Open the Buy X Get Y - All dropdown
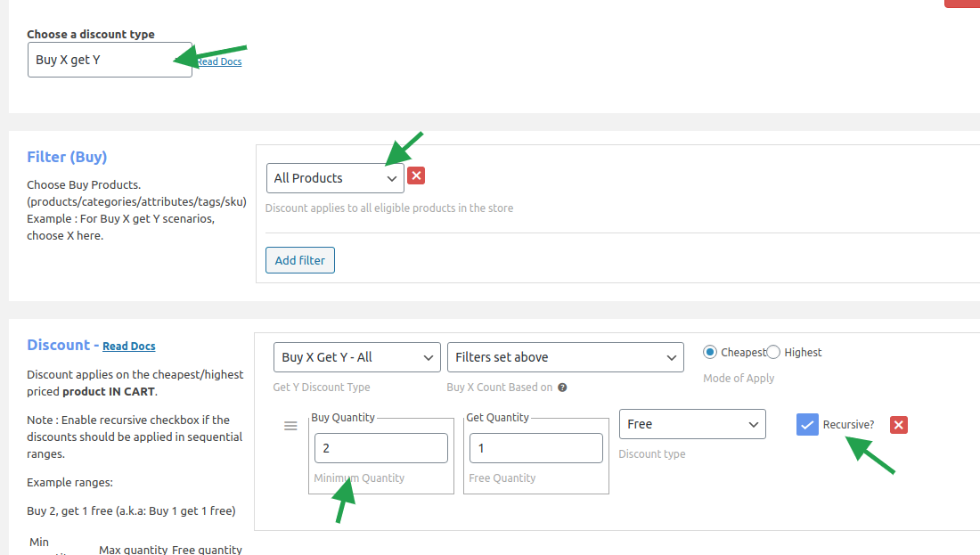 (x=356, y=357)
